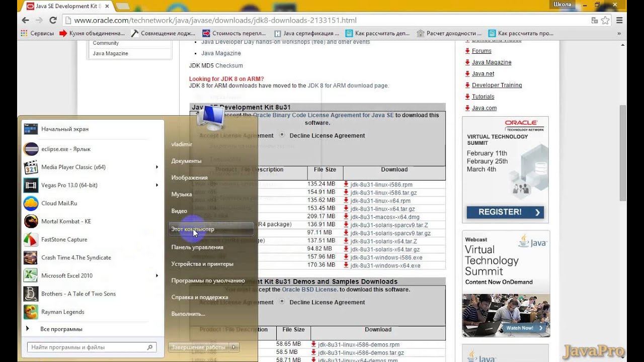The image size is (644, 362).
Task: Reload the Oracle page
Action: (x=53, y=21)
